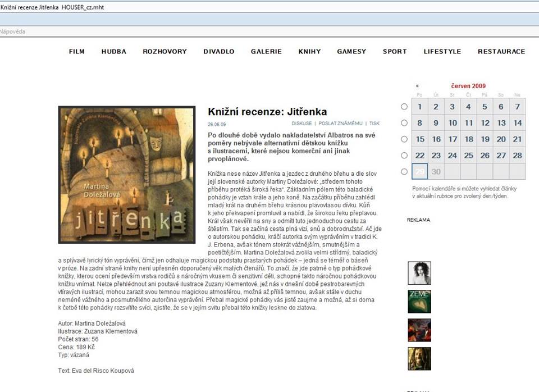The image size is (539, 392).
Task: Choose day 5 in the June calendar
Action: (x=485, y=107)
